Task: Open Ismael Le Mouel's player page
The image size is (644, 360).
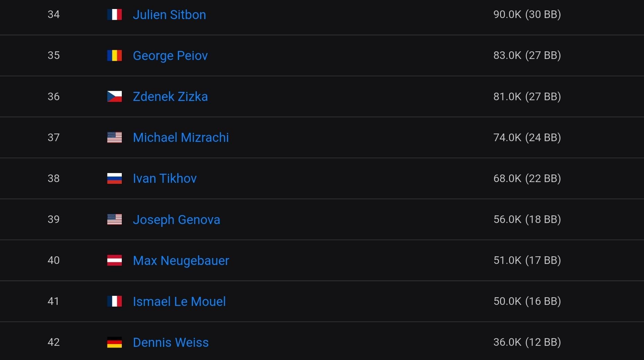Action: (179, 301)
